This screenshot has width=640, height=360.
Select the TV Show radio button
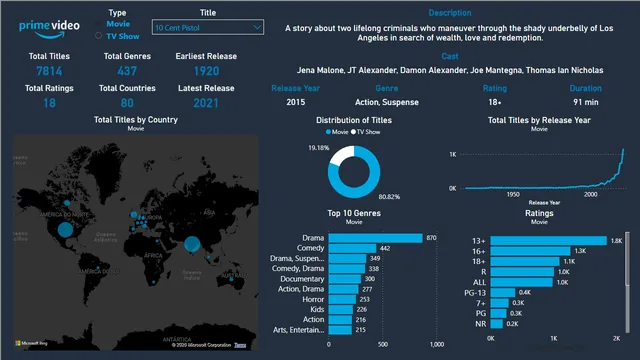pos(98,36)
